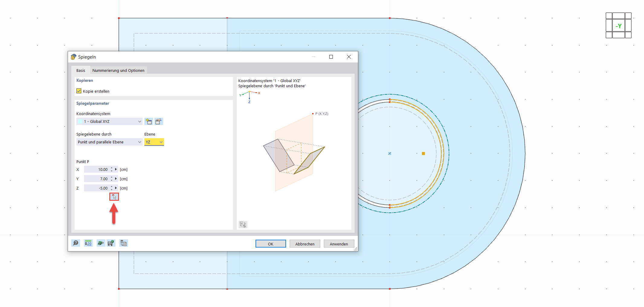Select point P graphically with the pick icon

[114, 197]
